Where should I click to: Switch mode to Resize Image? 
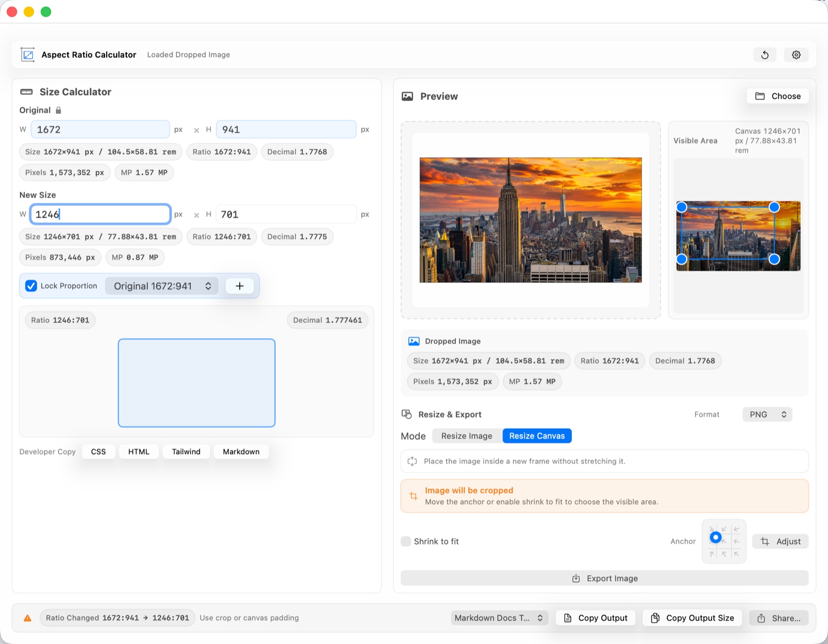[x=467, y=436]
